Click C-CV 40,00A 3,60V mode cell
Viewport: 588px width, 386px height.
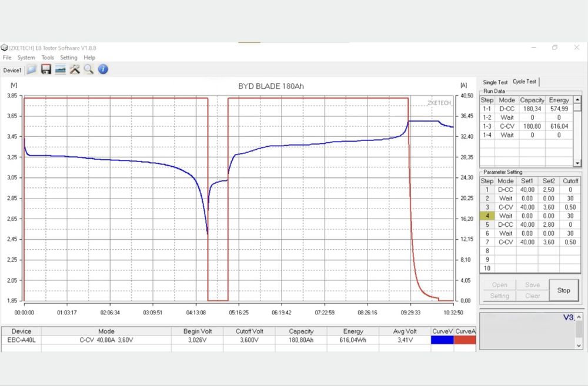(x=106, y=340)
